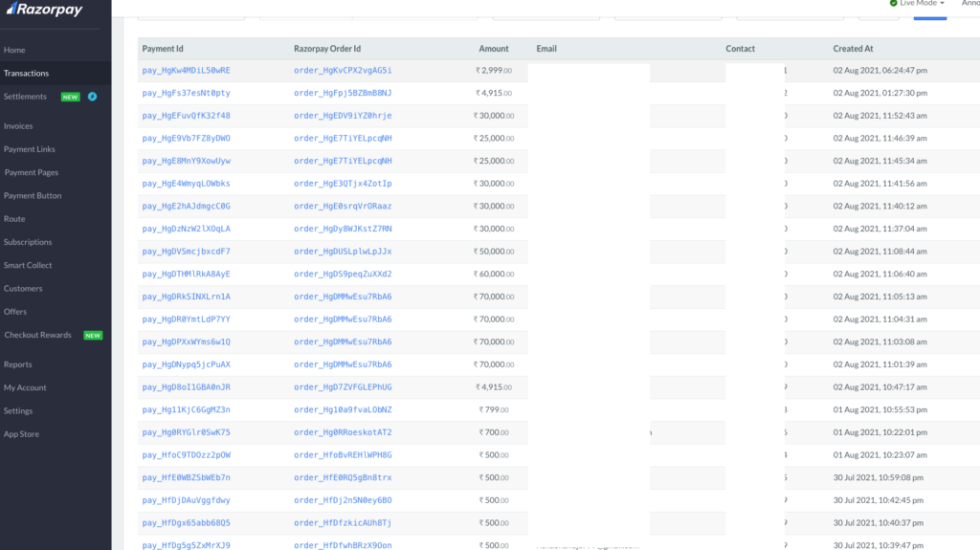Image resolution: width=980 pixels, height=550 pixels.
Task: Open Subscriptions in the sidebar
Action: pos(28,242)
